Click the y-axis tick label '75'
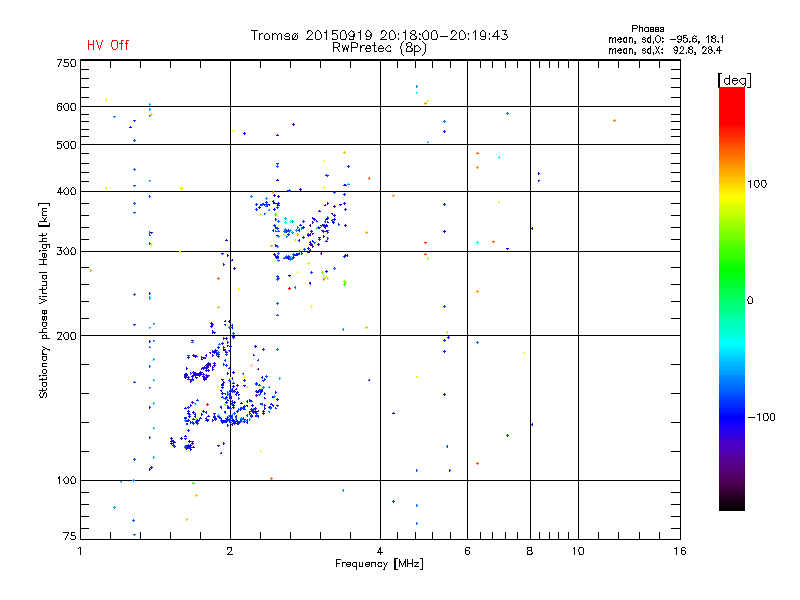This screenshot has width=800, height=600. point(70,536)
